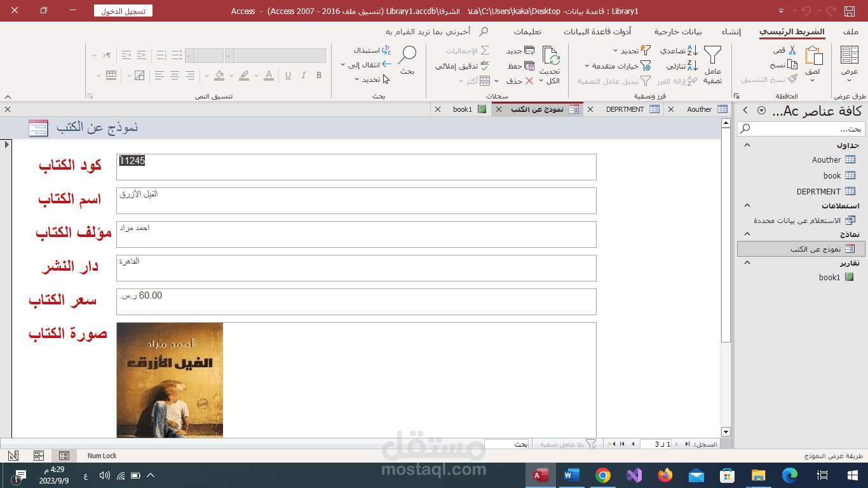Sort ascending with تصاعدي

point(679,50)
